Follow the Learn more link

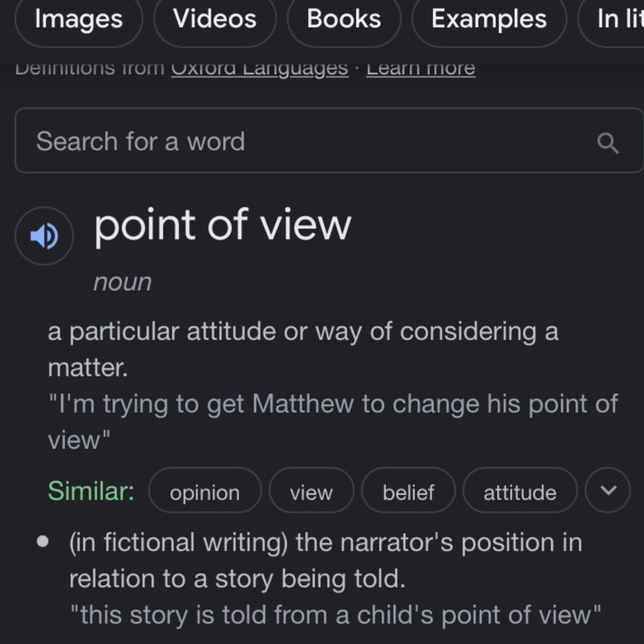point(421,68)
